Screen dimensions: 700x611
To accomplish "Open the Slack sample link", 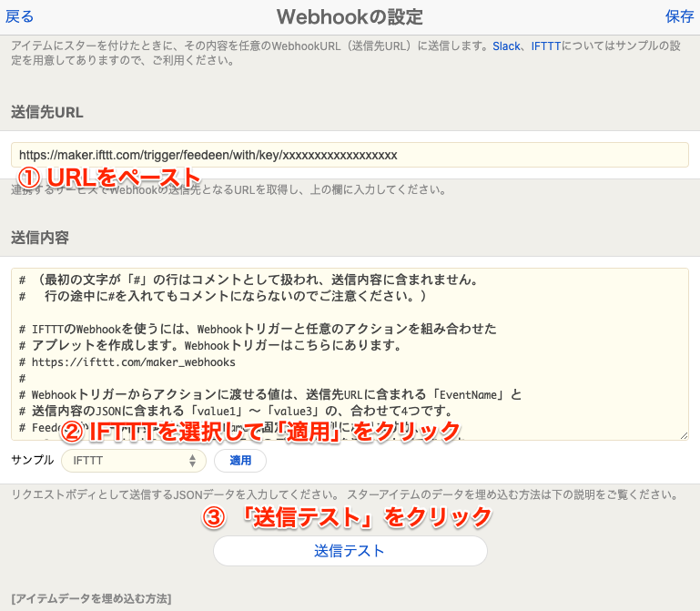I will click(507, 46).
